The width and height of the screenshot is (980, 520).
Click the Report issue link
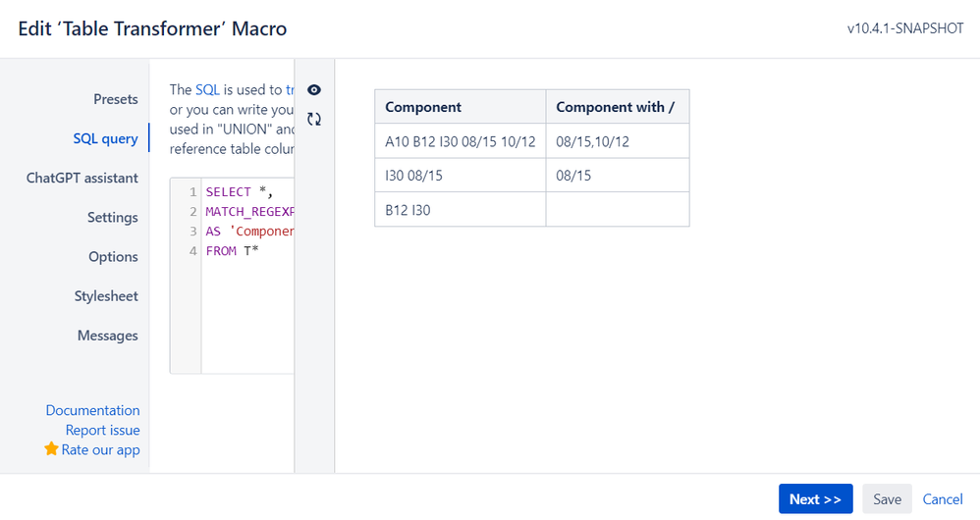[x=102, y=430]
